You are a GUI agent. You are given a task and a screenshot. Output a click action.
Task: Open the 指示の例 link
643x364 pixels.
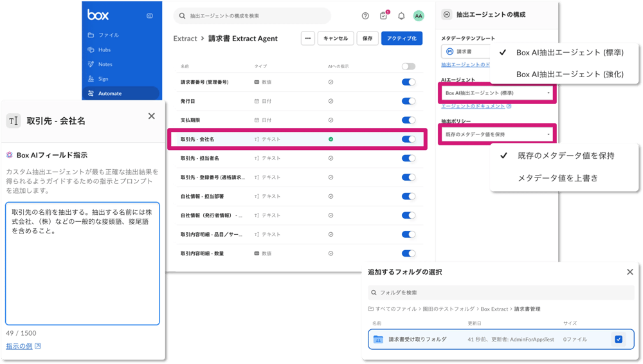point(23,346)
